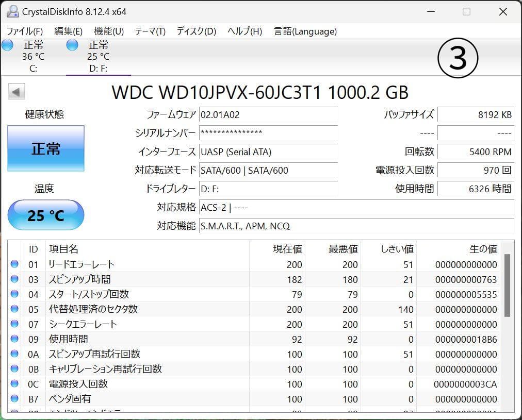Click the masked serial number field

(x=268, y=133)
